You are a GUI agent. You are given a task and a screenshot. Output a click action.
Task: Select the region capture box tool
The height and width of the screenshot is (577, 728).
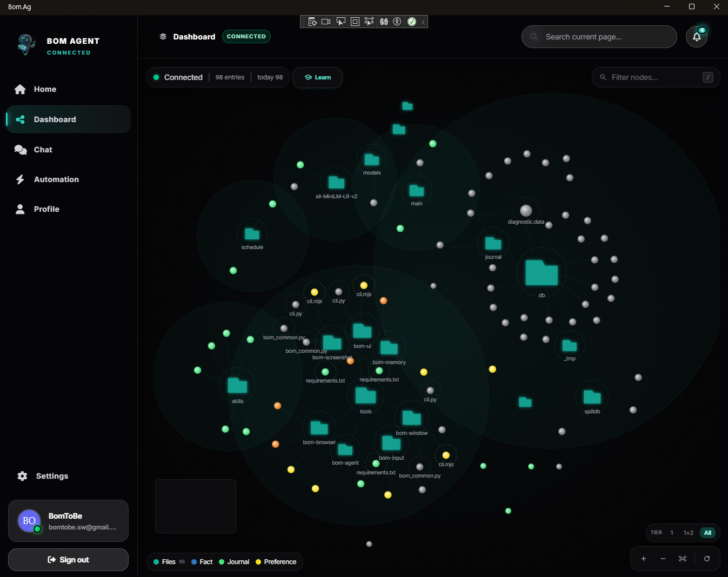[x=355, y=22]
